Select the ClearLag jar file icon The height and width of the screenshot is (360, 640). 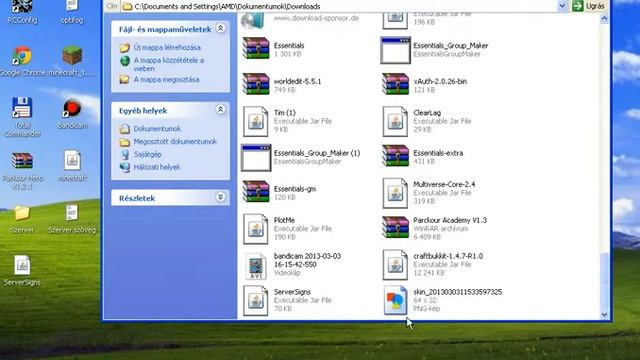(x=395, y=121)
